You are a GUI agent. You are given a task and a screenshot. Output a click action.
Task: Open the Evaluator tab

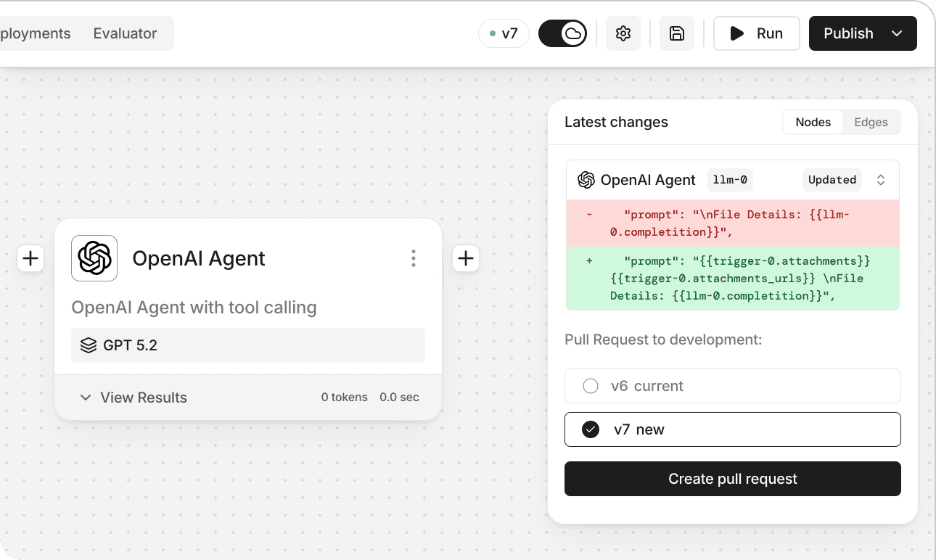click(125, 33)
